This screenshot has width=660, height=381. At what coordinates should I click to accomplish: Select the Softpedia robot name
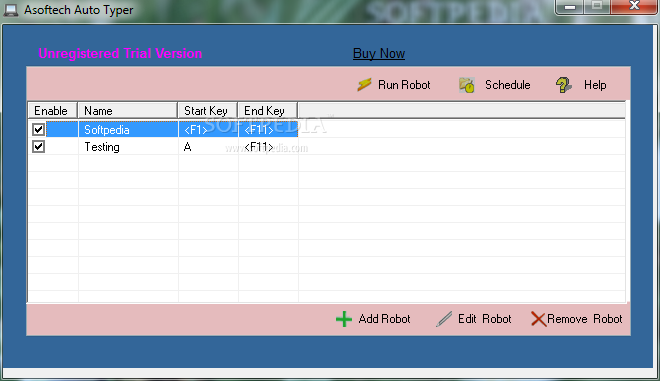(106, 130)
